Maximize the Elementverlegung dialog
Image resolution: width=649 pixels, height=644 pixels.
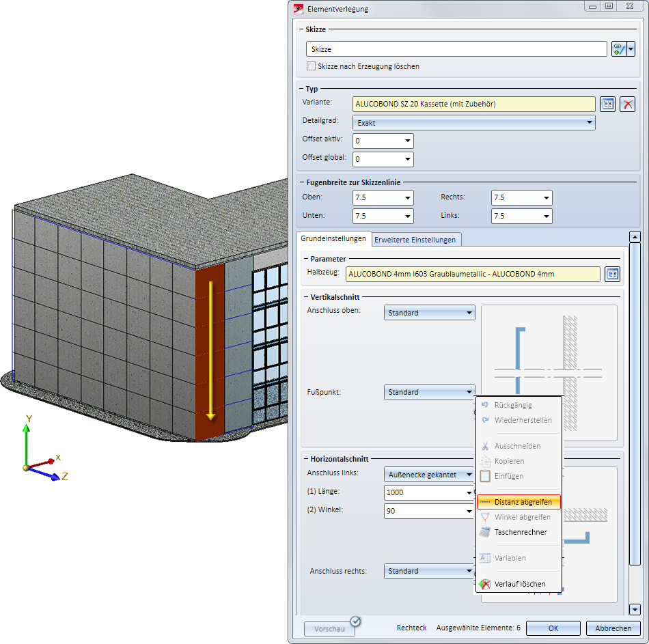[609, 5]
